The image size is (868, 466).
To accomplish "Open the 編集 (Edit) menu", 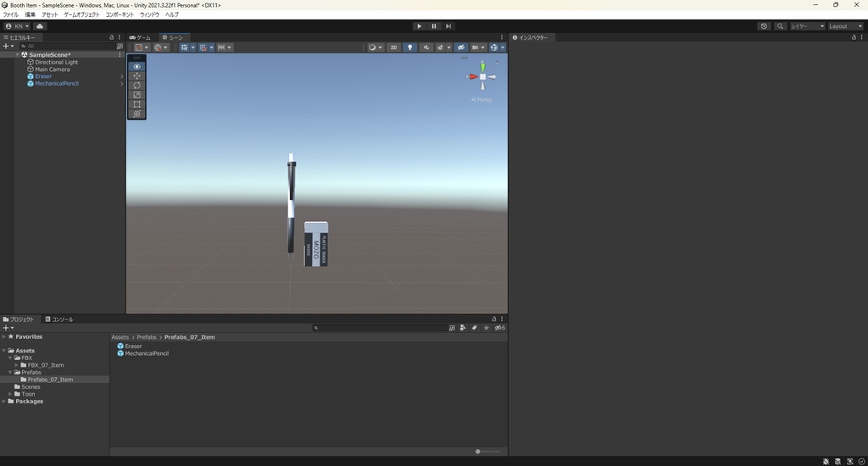I will (x=31, y=14).
